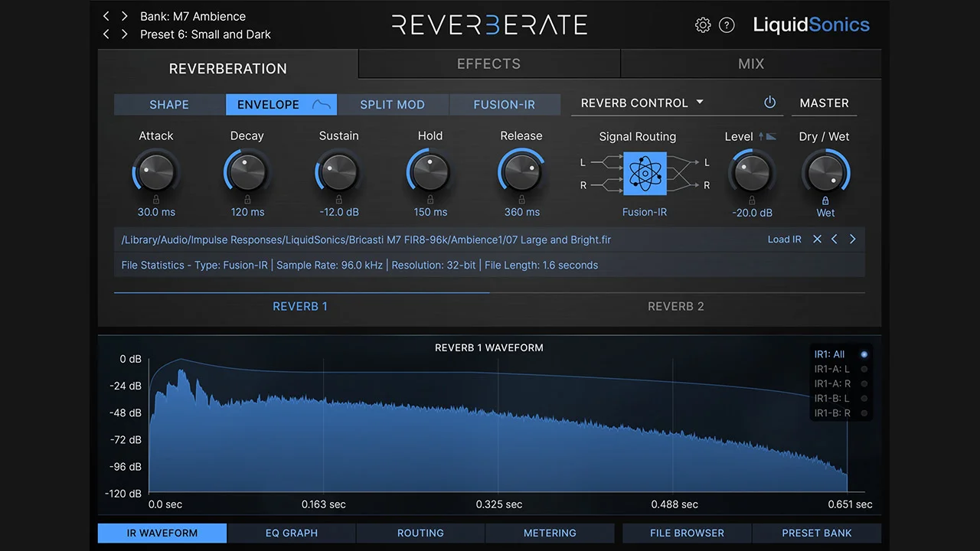Click the Load IR button

[x=784, y=240]
